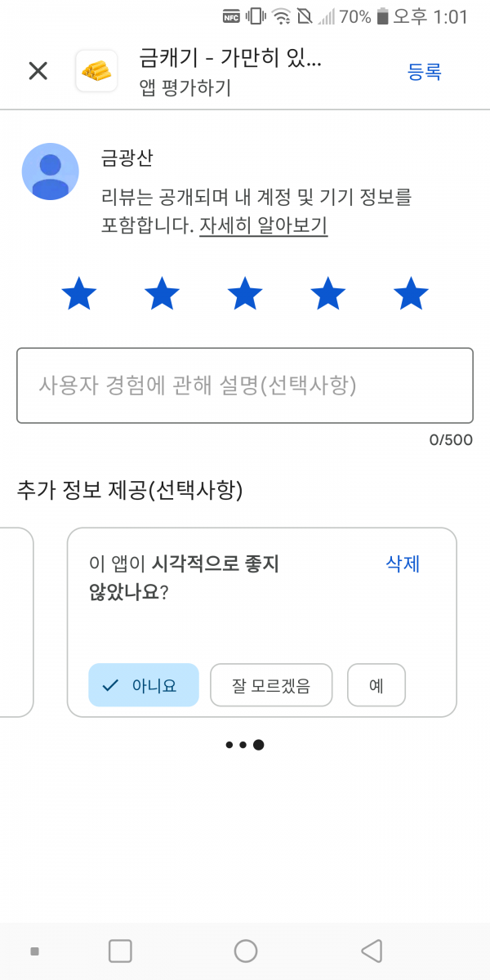Select the fourth rating star

pos(328,294)
